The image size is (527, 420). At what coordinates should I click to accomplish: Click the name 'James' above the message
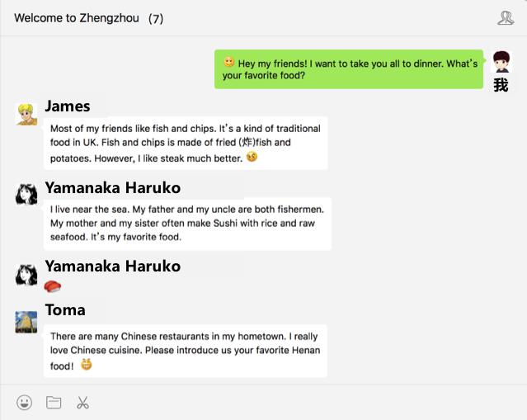68,106
